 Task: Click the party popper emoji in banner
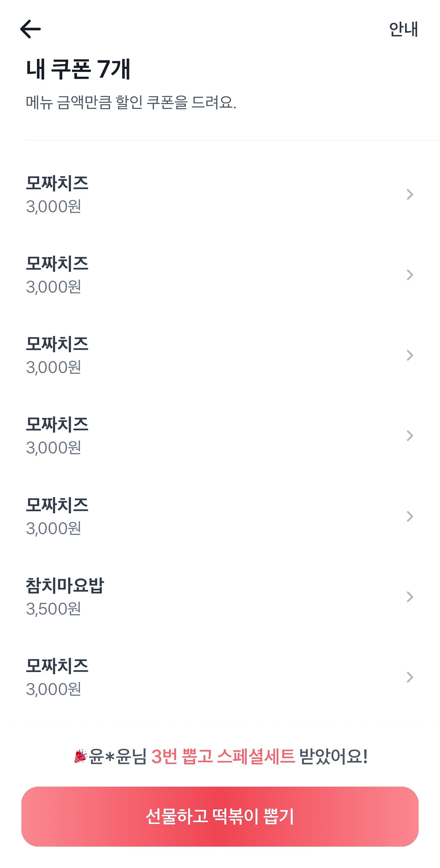pos(80,756)
